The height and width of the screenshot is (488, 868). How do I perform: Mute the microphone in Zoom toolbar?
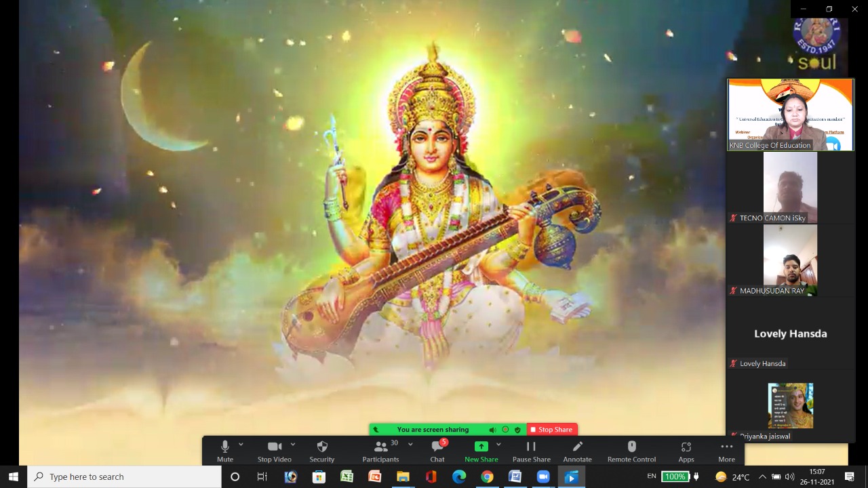point(225,451)
